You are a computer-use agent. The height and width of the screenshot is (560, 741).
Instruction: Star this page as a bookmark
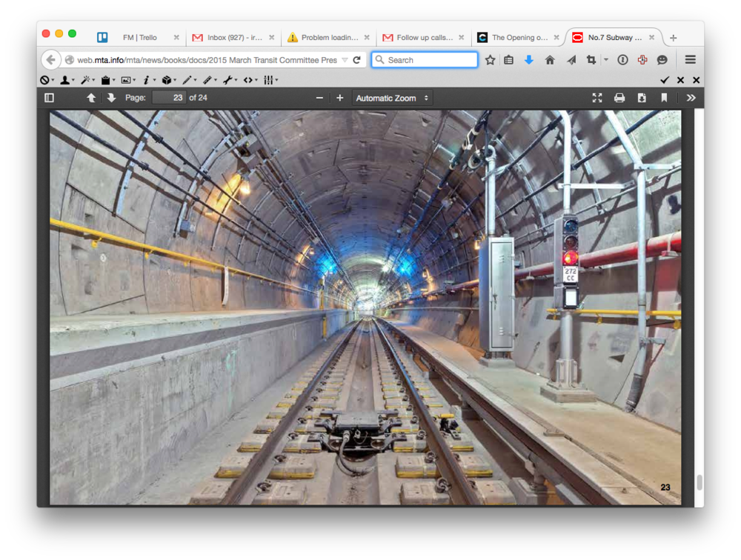[489, 60]
